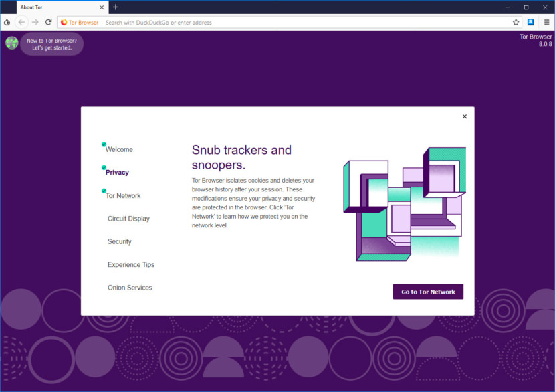555x392 pixels.
Task: Click the 'Snub trackers and snoopers.' heading
Action: (242, 157)
